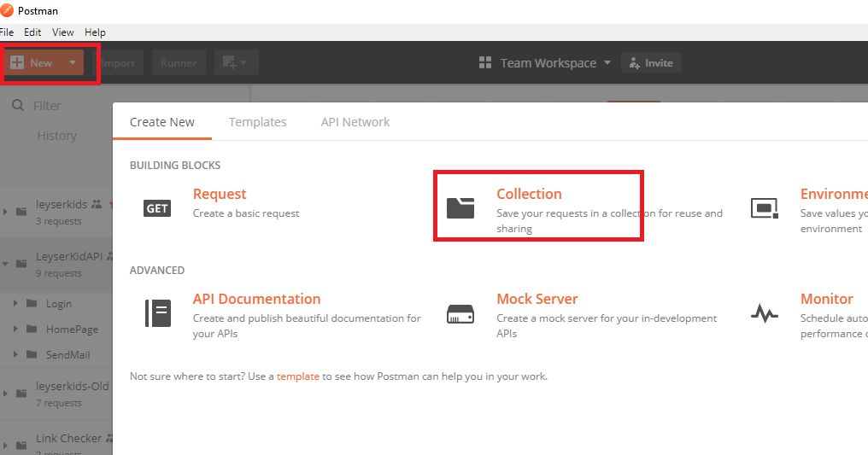Click the new window plus icon

(x=235, y=62)
